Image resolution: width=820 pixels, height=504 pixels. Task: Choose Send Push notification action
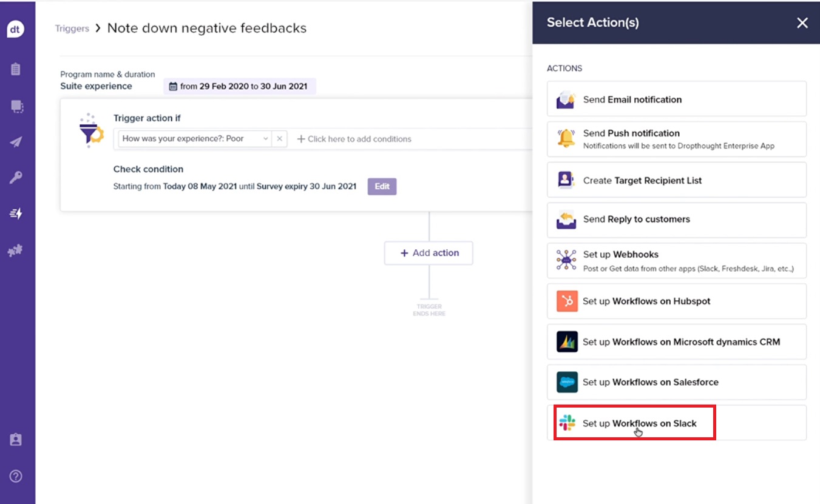pyautogui.click(x=676, y=139)
